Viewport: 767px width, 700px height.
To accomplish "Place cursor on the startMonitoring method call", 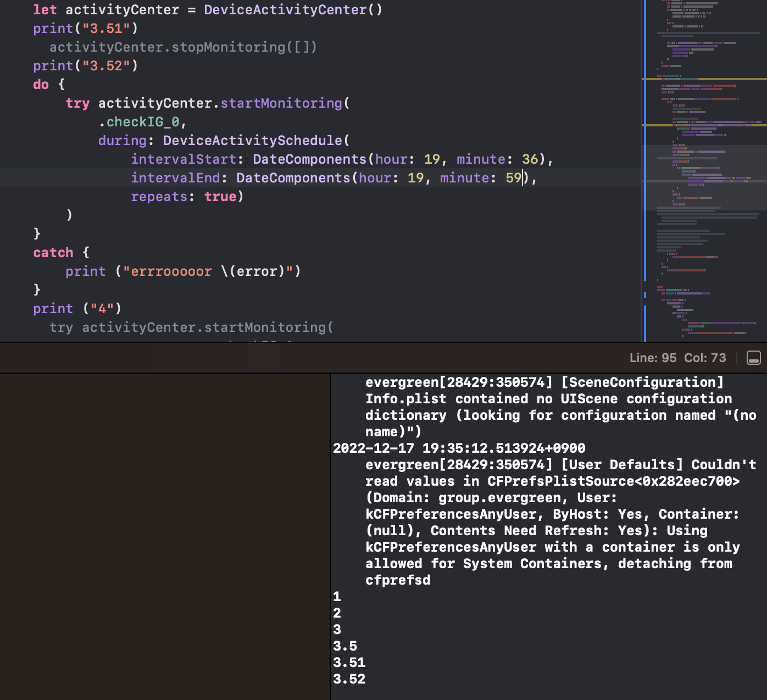I will [281, 103].
